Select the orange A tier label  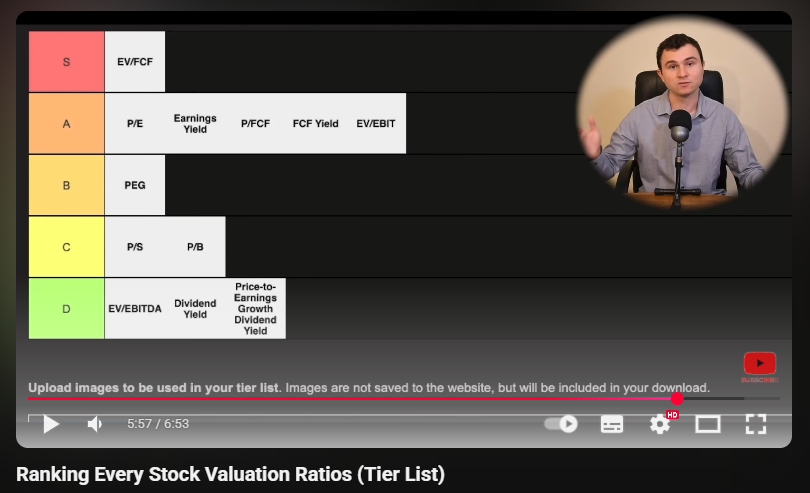67,124
